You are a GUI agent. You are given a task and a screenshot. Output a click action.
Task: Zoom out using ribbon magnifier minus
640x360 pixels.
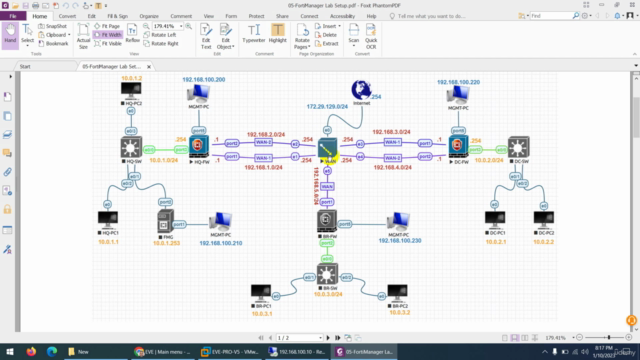pos(146,26)
